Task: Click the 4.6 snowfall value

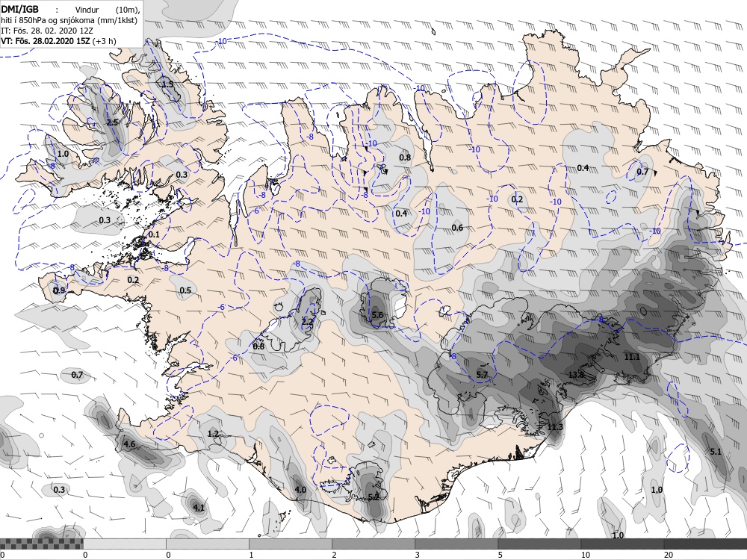Action: tap(129, 444)
